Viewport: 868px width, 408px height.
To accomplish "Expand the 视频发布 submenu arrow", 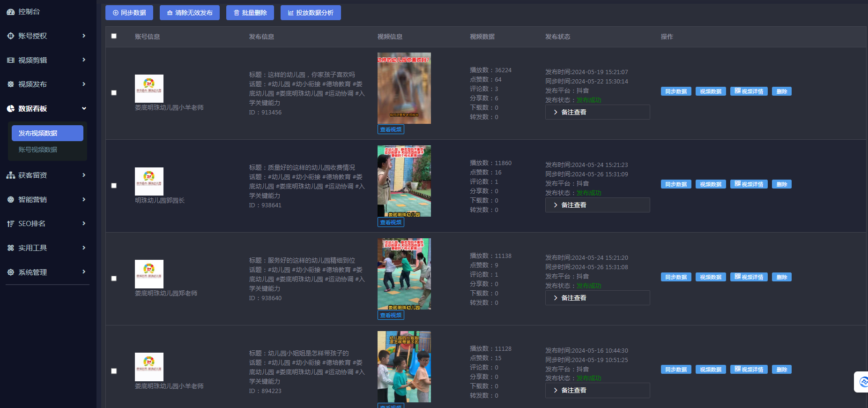I will 84,84.
